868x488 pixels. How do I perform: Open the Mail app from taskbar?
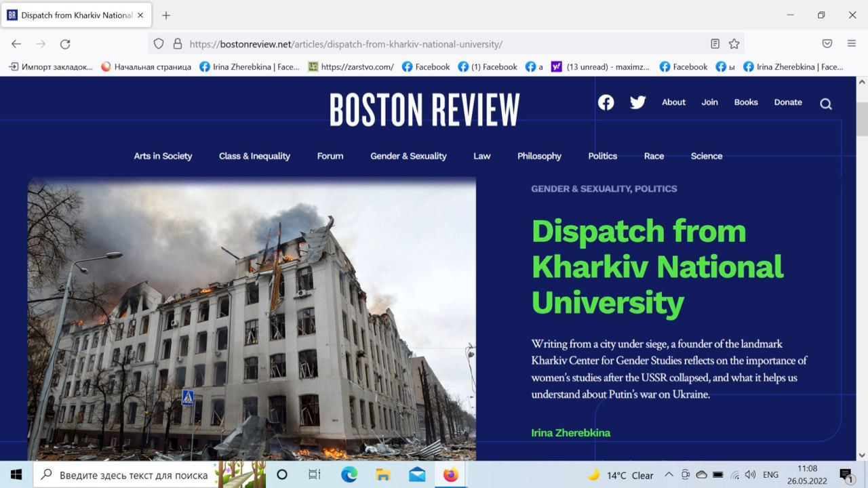[x=417, y=474]
